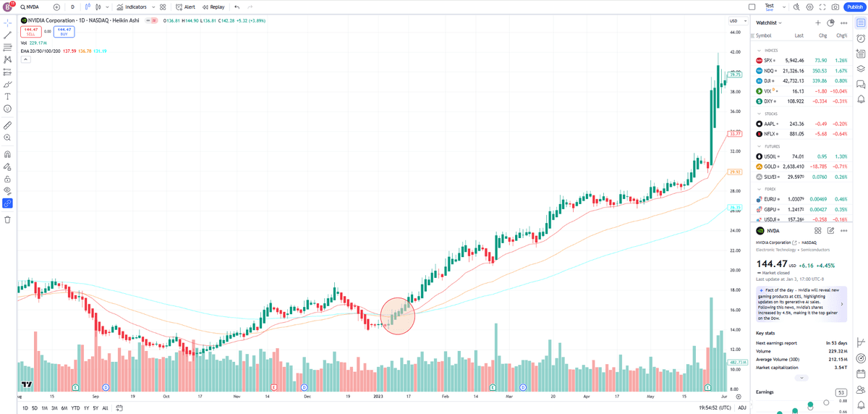Collapse the INDICES watchlist section
Screen dimensions: 868x414
(x=759, y=51)
